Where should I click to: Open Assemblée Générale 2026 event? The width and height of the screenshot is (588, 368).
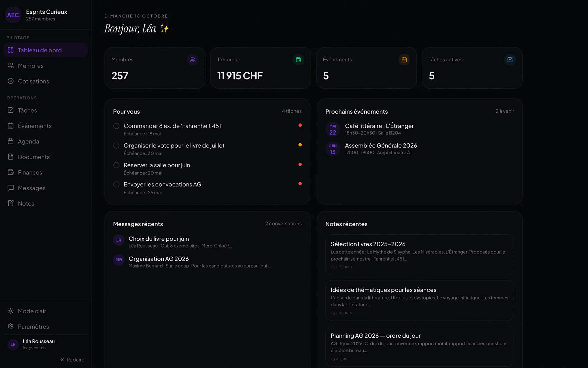click(x=419, y=149)
